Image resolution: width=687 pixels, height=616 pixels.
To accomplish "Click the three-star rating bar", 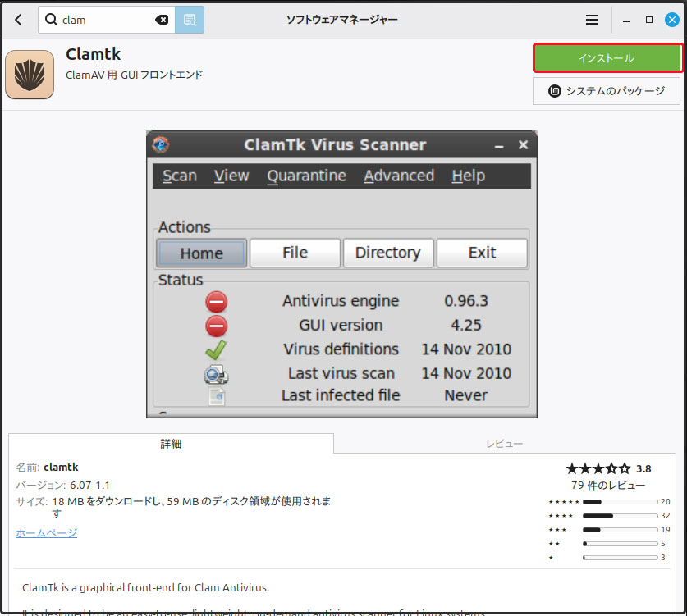I will click(x=620, y=530).
